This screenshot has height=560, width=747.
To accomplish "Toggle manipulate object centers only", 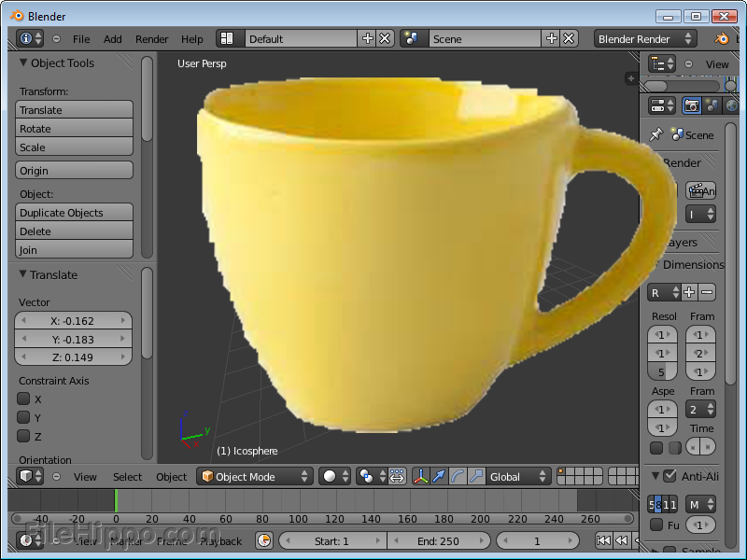I will tap(397, 476).
